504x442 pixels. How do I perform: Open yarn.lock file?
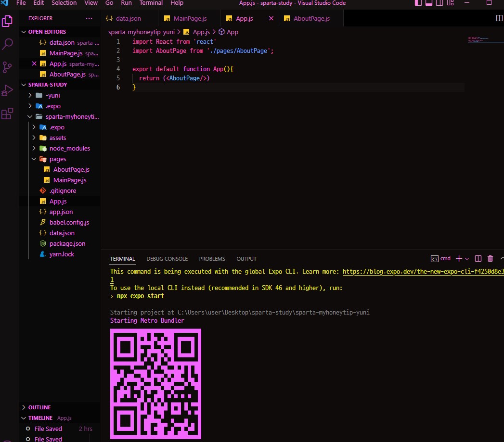[x=60, y=254]
